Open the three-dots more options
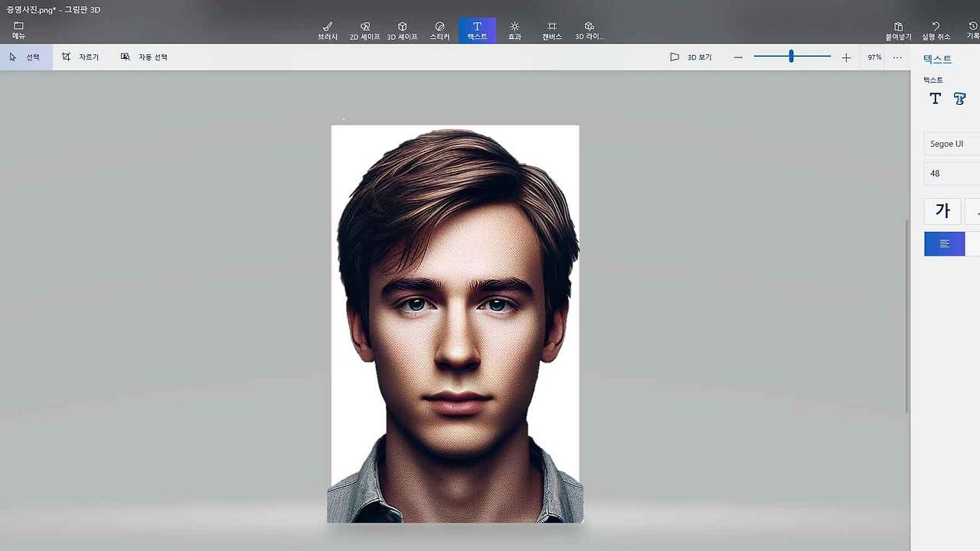Image resolution: width=980 pixels, height=551 pixels. (x=897, y=57)
